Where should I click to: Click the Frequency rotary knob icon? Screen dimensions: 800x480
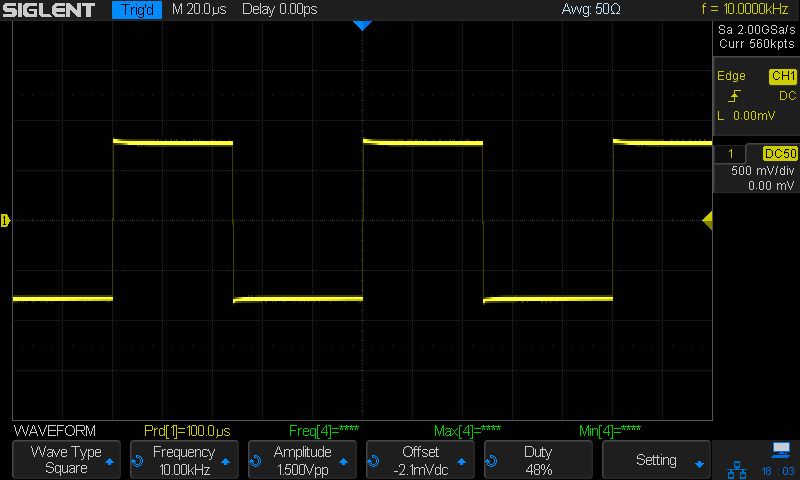pyautogui.click(x=137, y=461)
